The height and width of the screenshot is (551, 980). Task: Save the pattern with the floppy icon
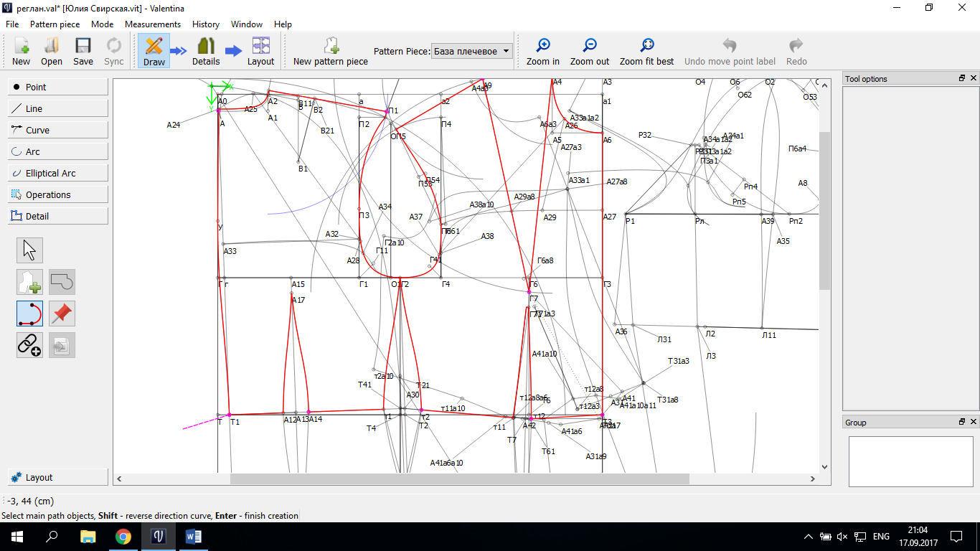coord(83,51)
